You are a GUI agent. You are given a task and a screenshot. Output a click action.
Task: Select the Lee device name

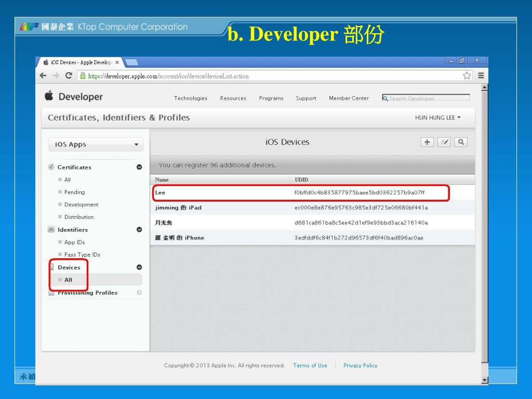click(x=160, y=193)
